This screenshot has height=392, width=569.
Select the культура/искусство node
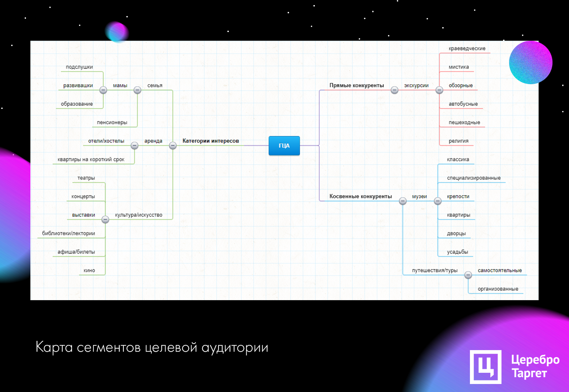point(139,215)
